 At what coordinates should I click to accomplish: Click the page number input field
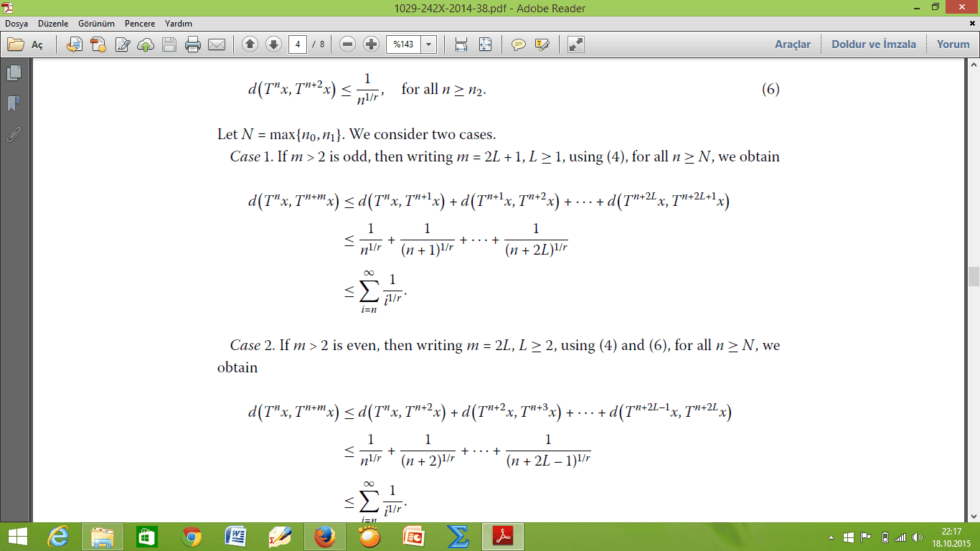298,44
